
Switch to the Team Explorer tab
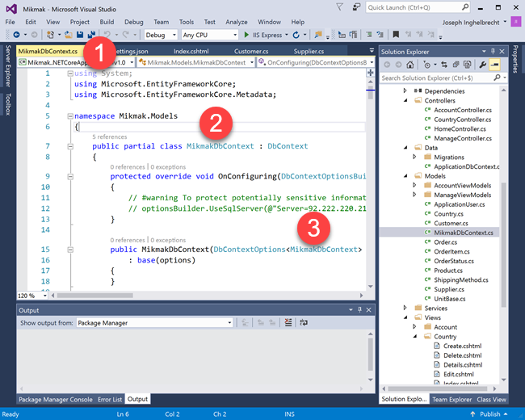click(452, 399)
